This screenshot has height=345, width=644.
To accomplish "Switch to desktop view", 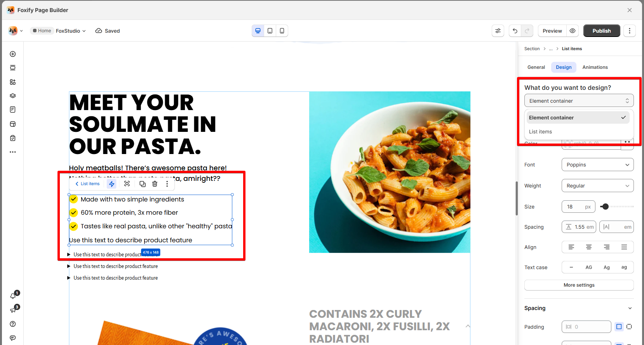I will tap(258, 31).
